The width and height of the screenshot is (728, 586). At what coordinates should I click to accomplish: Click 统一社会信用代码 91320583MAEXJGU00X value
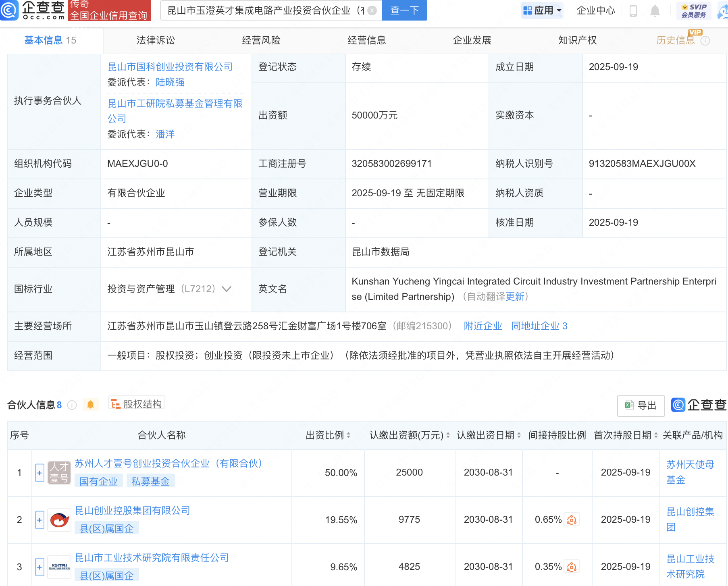[642, 164]
